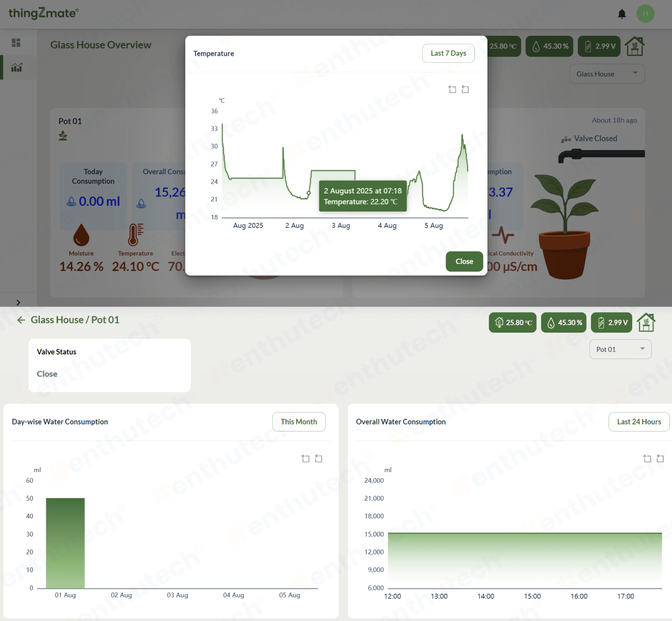Click the zoom icon in Temperature chart
672x621 pixels.
(x=452, y=89)
